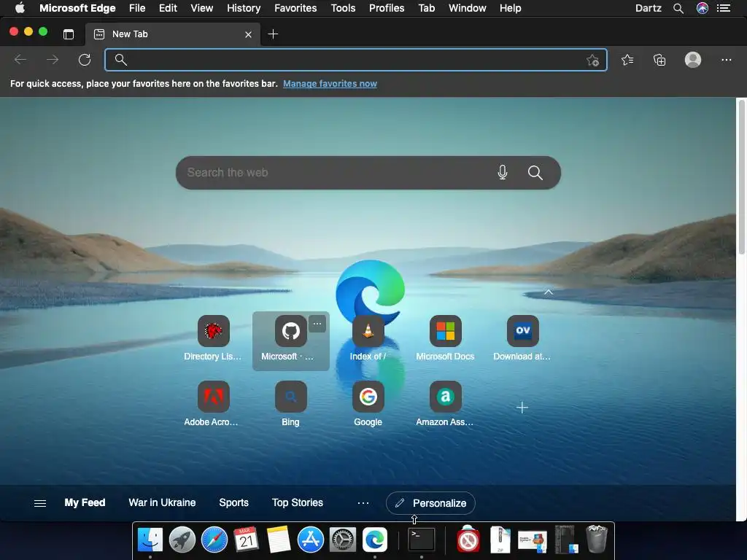Open the Window menu
The height and width of the screenshot is (560, 747).
pos(468,8)
